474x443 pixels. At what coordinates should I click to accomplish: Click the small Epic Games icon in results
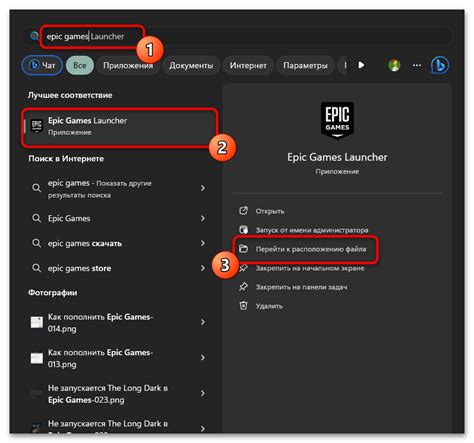(x=37, y=126)
